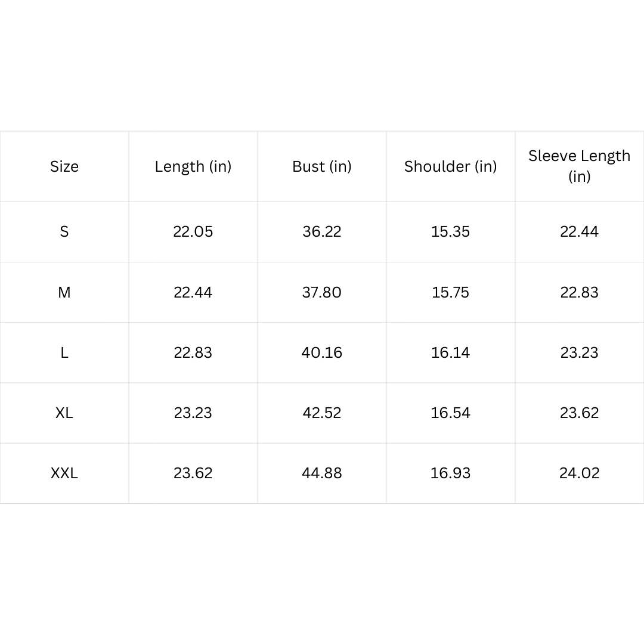Click the Sleeve Length (in) header
This screenshot has width=644, height=644.
pyautogui.click(x=579, y=166)
